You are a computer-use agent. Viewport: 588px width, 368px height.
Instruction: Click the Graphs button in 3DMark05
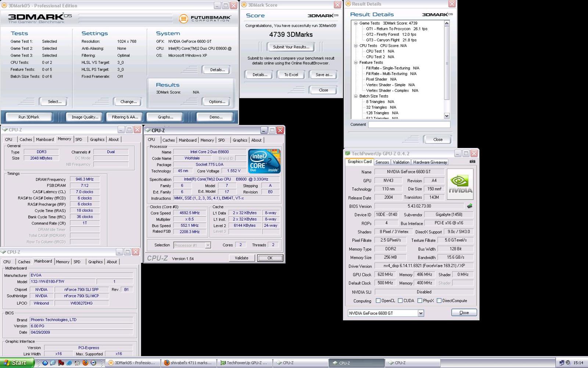(x=165, y=117)
